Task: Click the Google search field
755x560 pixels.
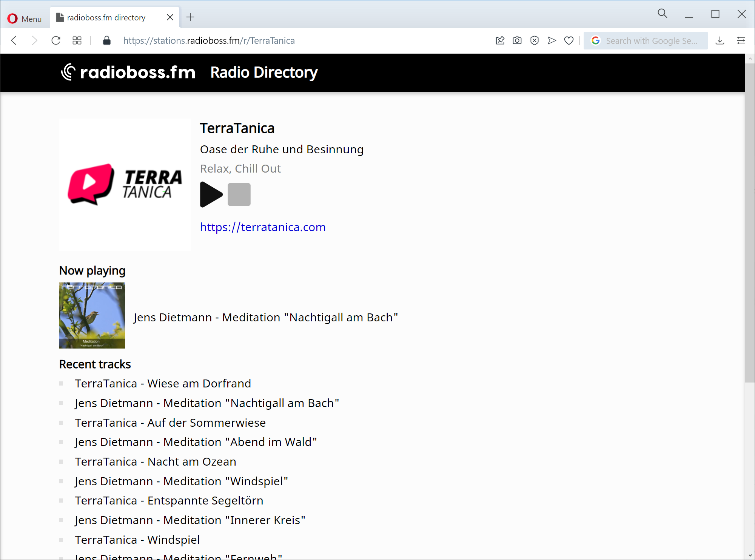Action: point(646,41)
